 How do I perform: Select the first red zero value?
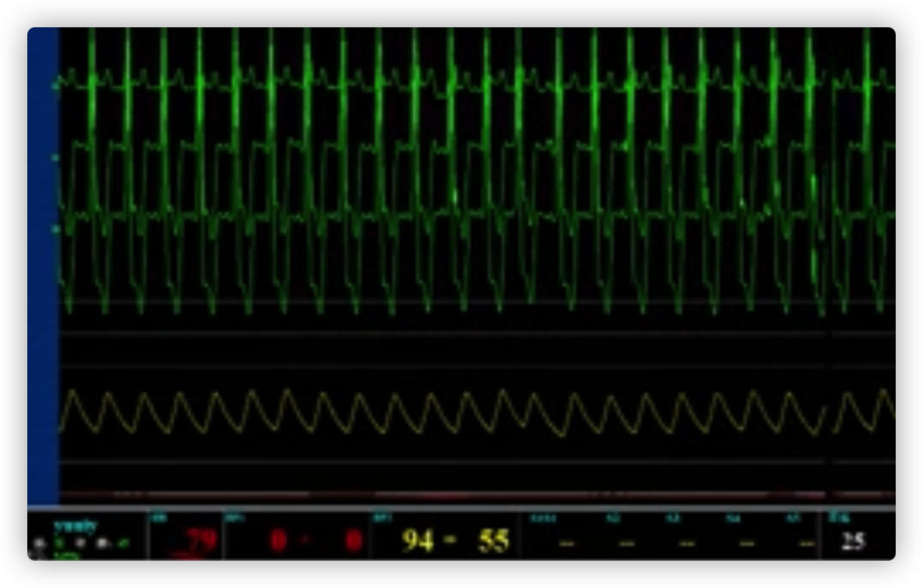coord(279,541)
